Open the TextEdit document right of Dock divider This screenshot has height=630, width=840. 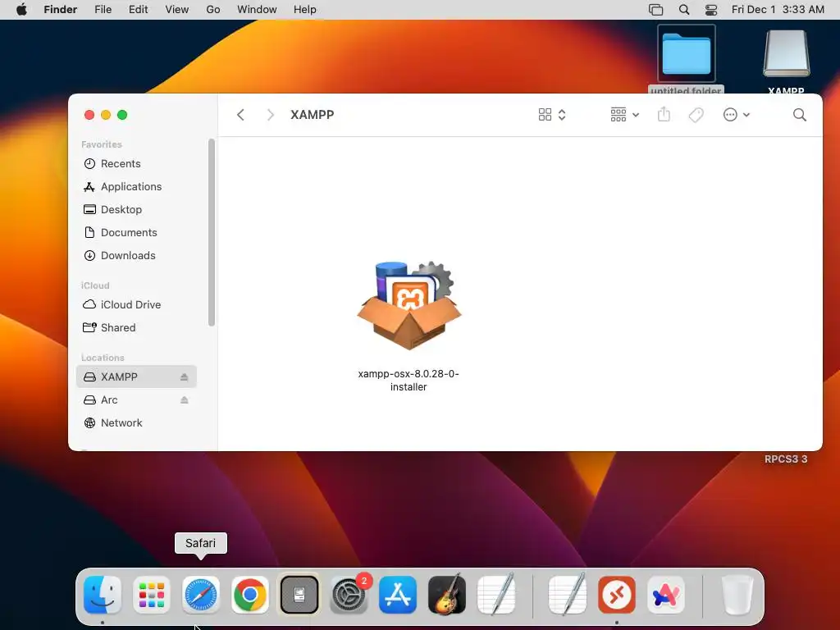pos(568,595)
